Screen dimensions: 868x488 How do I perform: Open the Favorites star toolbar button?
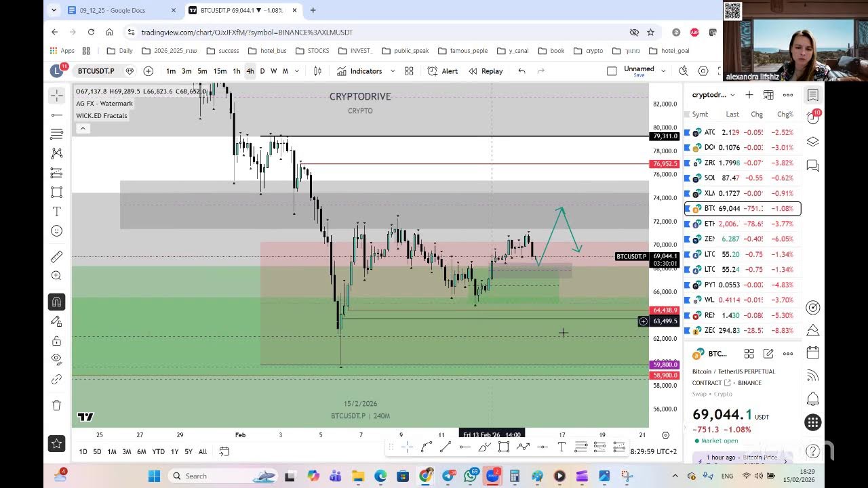pos(56,443)
